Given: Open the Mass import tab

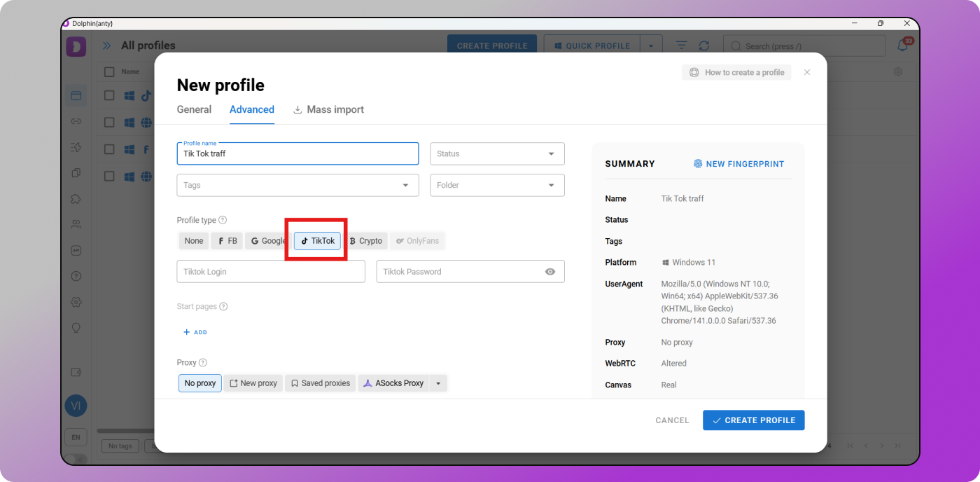Looking at the screenshot, I should click(328, 109).
